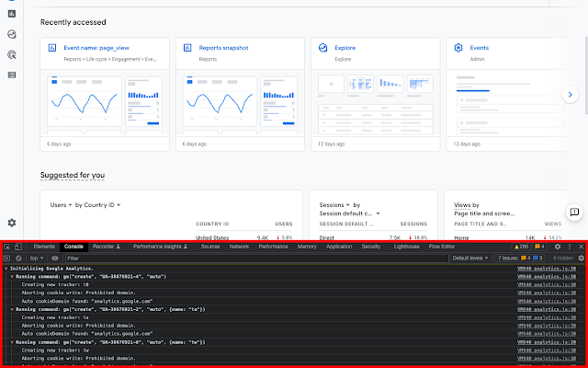The width and height of the screenshot is (588, 368).
Task: Open the Explore card title link
Action: [345, 48]
